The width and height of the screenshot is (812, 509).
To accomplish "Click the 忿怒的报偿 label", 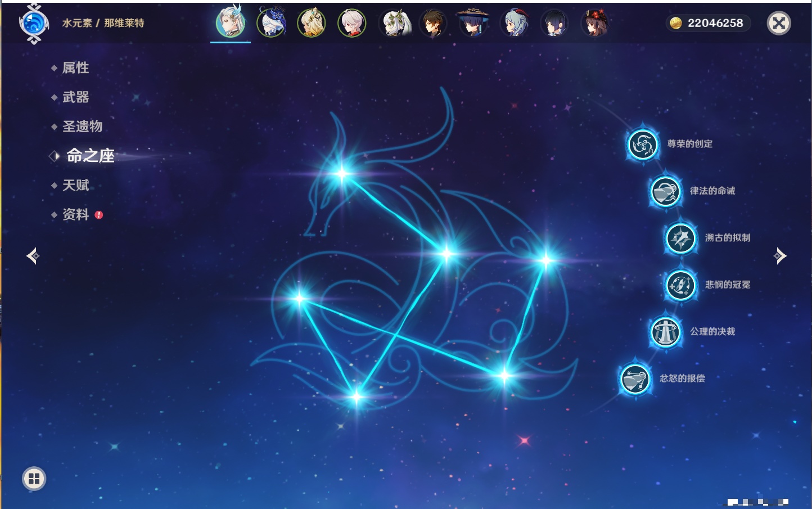I will (x=682, y=379).
